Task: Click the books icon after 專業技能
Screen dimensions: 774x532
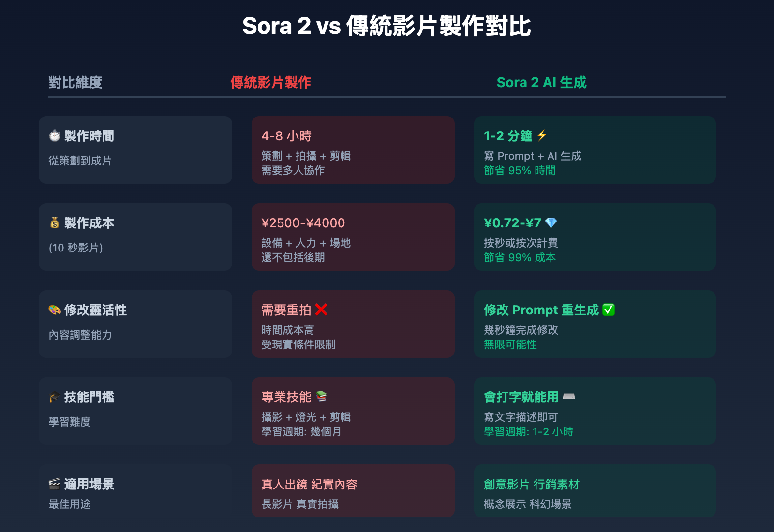Action: [321, 397]
